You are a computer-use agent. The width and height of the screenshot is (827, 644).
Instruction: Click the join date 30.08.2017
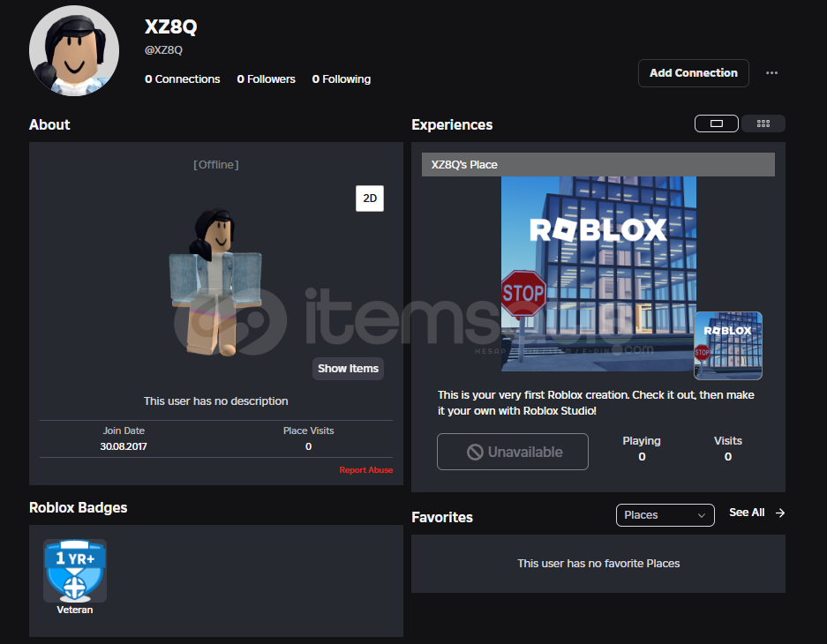[124, 446]
